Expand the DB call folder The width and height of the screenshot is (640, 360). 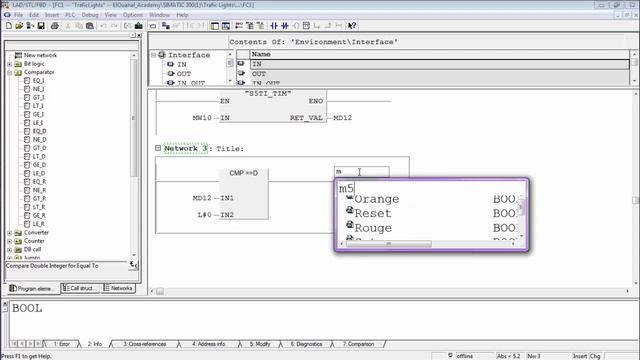(x=10, y=250)
